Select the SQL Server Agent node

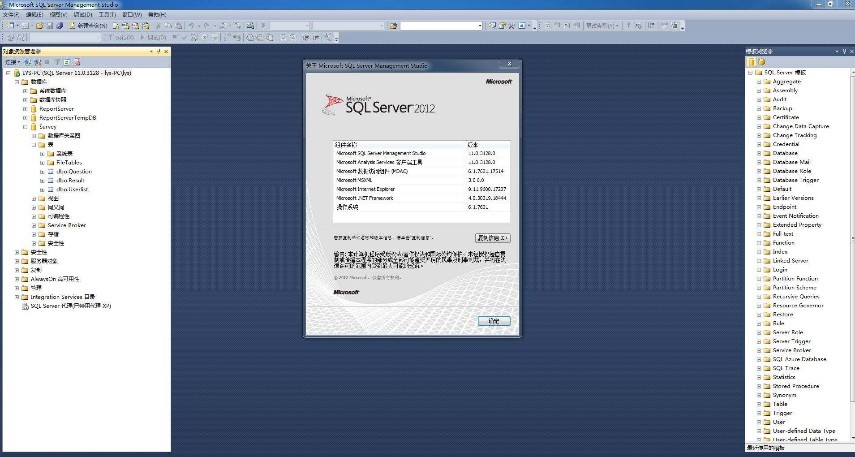pyautogui.click(x=71, y=306)
